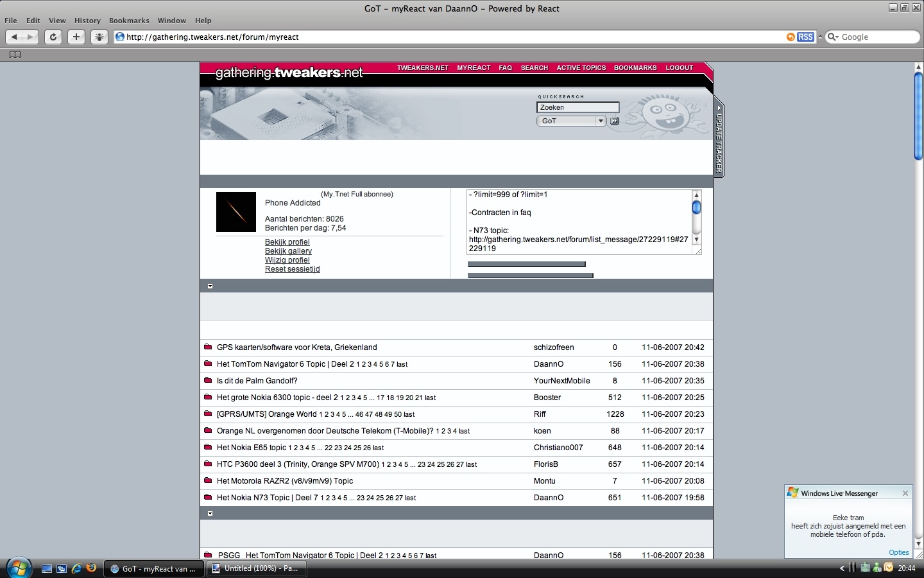The width and height of the screenshot is (924, 578).
Task: Open the Help menu
Action: click(x=203, y=21)
